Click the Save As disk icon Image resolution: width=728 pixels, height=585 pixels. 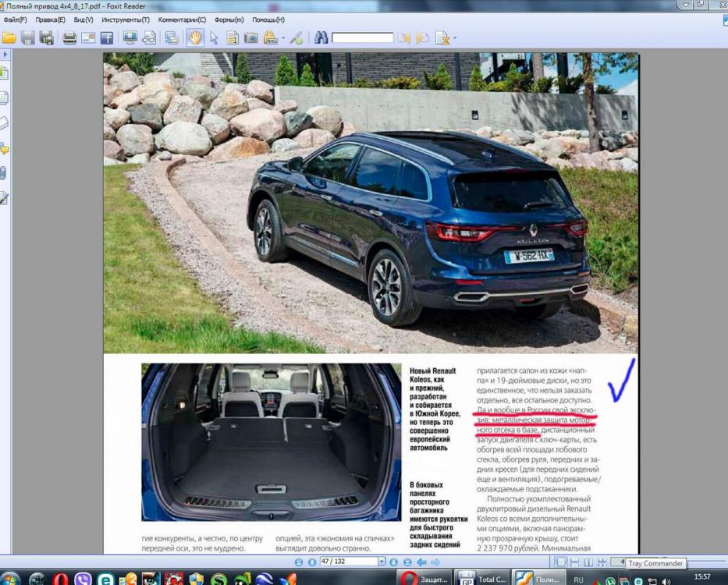tap(47, 38)
